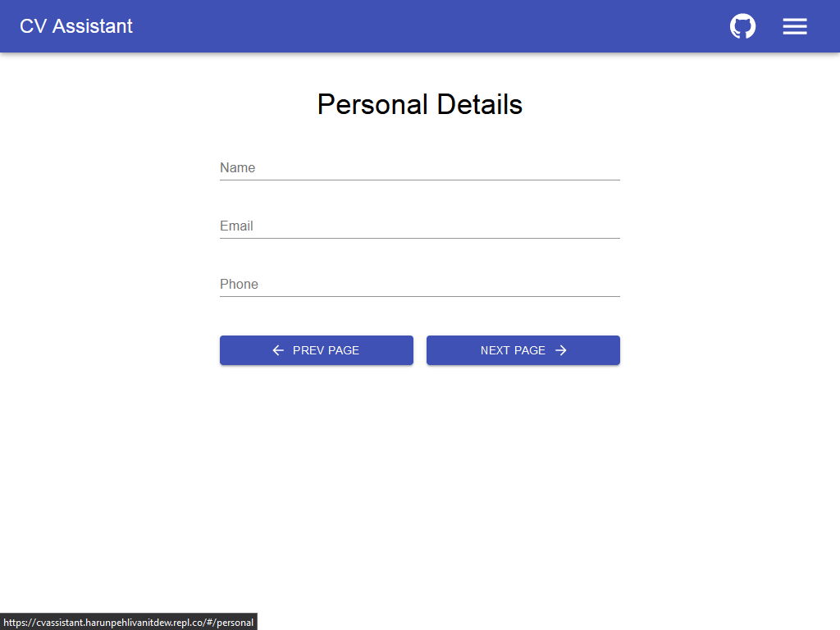Click the Email placeholder label
Screen dimensions: 840x630
click(x=236, y=226)
